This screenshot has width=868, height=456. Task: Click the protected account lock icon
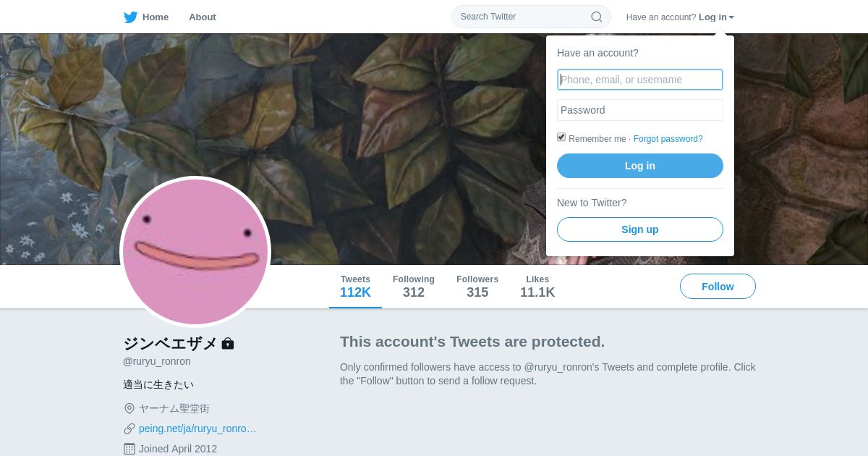click(228, 343)
